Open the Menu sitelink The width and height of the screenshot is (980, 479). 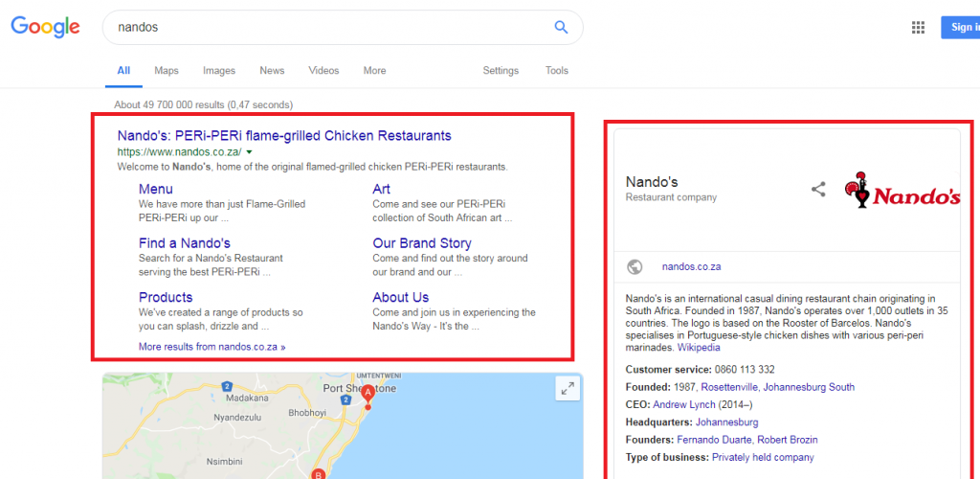click(x=156, y=189)
